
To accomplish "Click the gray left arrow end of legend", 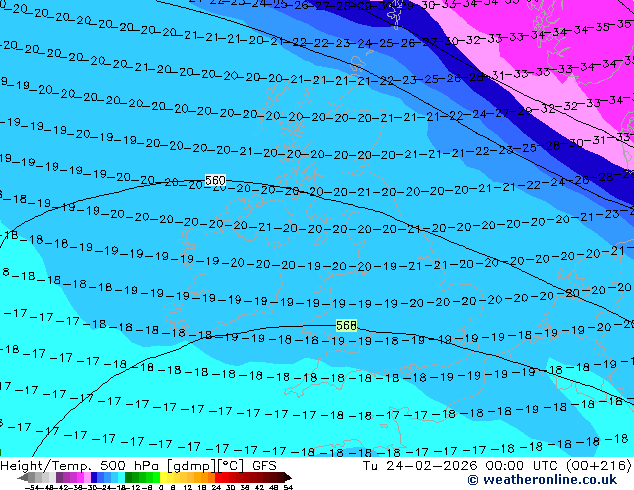I will (x=23, y=478).
